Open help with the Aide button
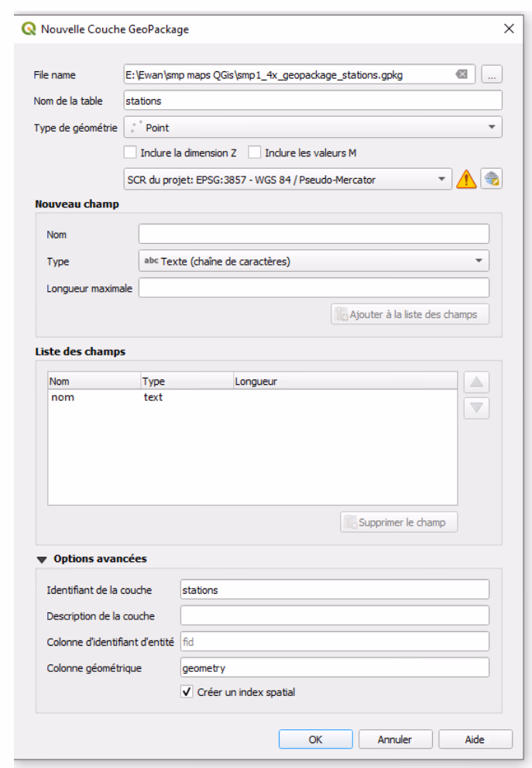532x768 pixels. tap(475, 739)
